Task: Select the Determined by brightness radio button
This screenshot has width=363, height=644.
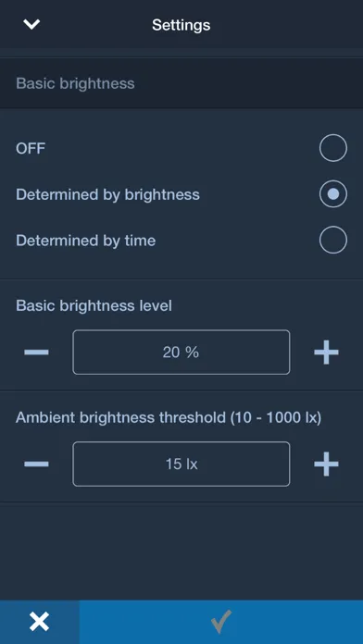Action: (x=333, y=194)
